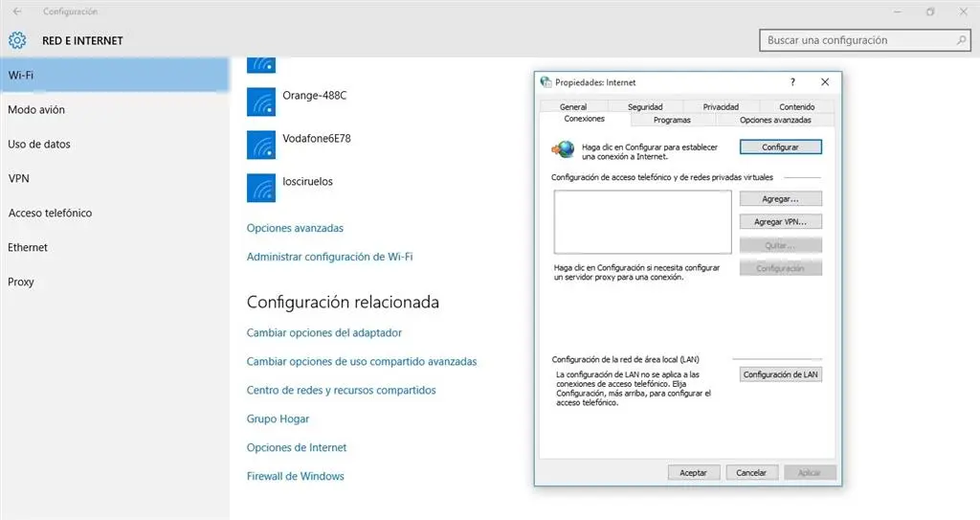Viewport: 980px width, 520px height.
Task: Open Modo avión in the sidebar
Action: 115,109
